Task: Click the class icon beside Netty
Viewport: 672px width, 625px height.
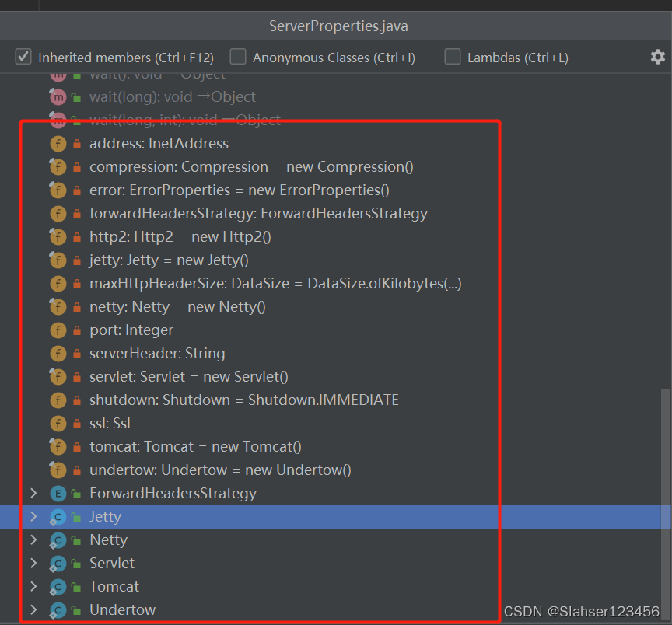Action: tap(59, 539)
